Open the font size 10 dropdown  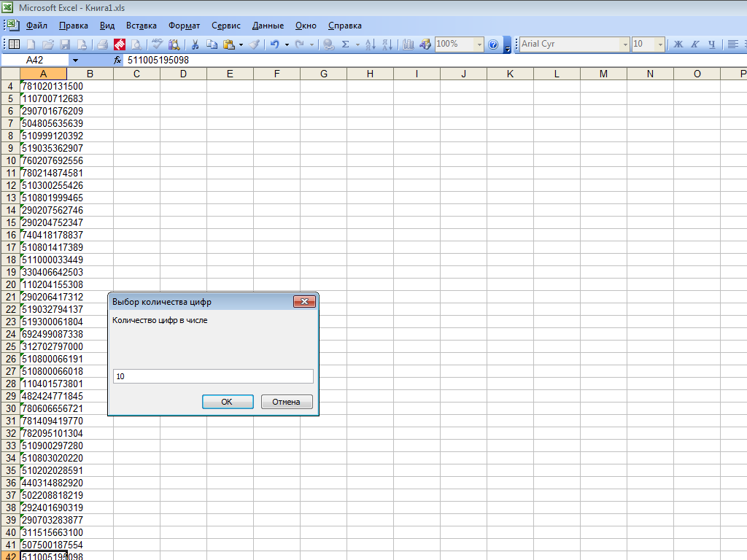pos(660,44)
